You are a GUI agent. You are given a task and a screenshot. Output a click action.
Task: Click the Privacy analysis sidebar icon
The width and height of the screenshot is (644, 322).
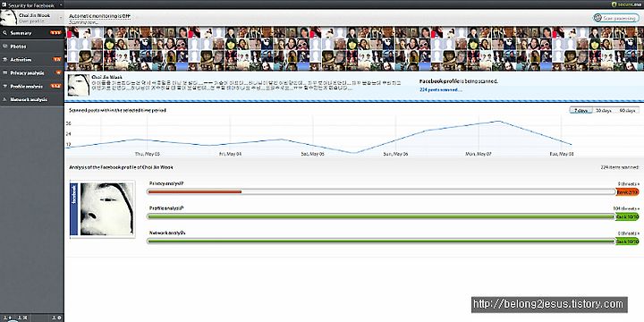click(x=5, y=72)
